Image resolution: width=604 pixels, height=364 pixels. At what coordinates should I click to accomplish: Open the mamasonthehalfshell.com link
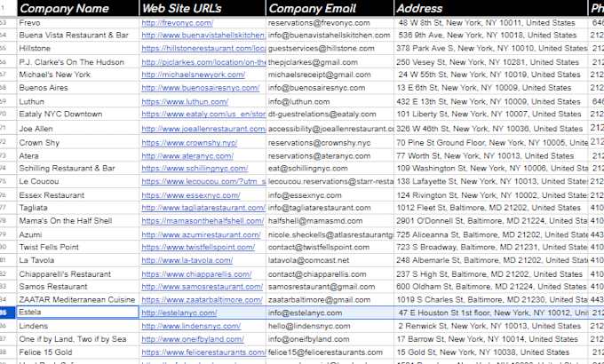[203, 221]
